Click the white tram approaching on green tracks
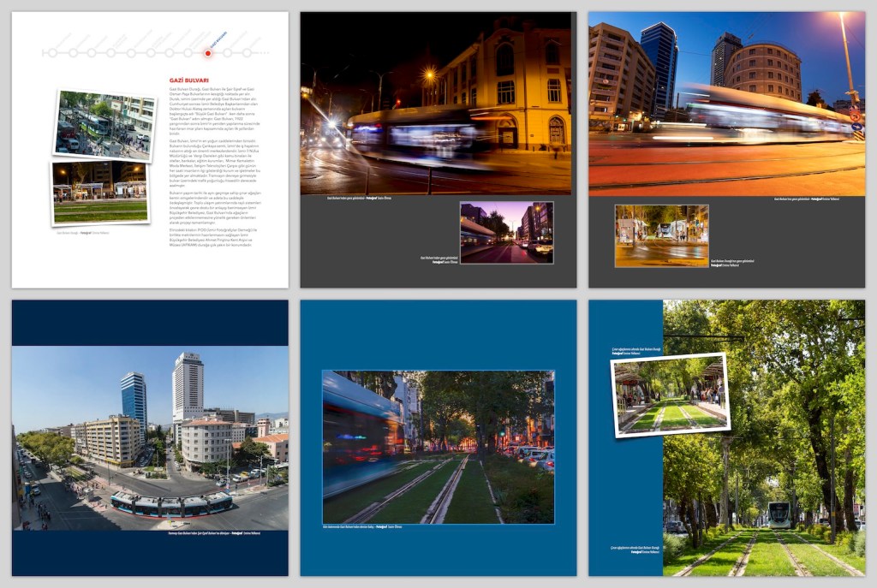Viewport: 877px width, 588px height. tap(779, 515)
